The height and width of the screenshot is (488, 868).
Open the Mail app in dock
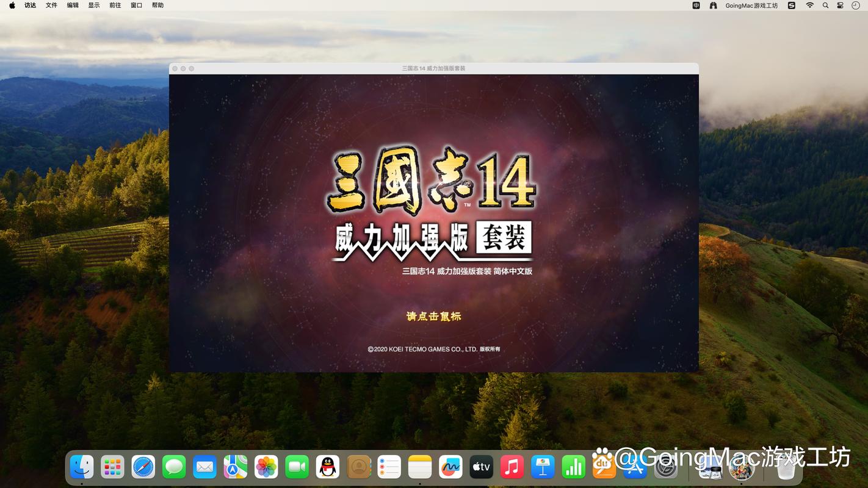204,467
